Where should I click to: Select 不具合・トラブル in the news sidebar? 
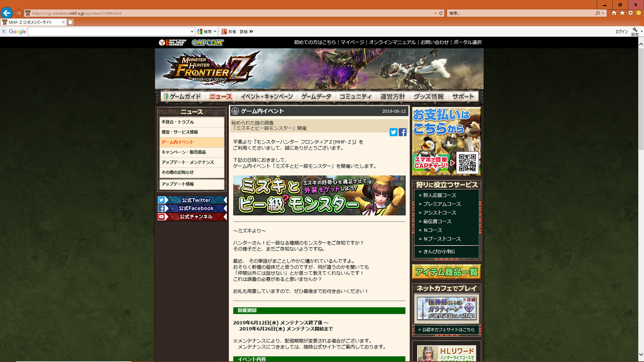click(x=192, y=122)
